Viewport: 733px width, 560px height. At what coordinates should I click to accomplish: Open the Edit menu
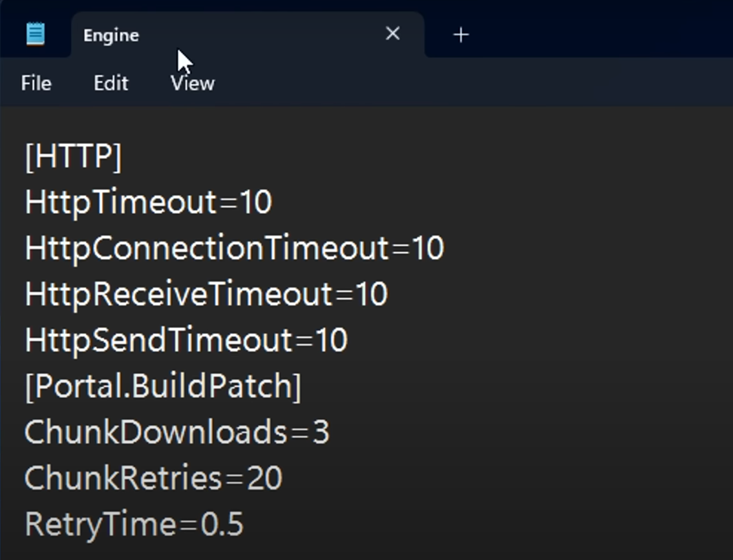pyautogui.click(x=111, y=83)
